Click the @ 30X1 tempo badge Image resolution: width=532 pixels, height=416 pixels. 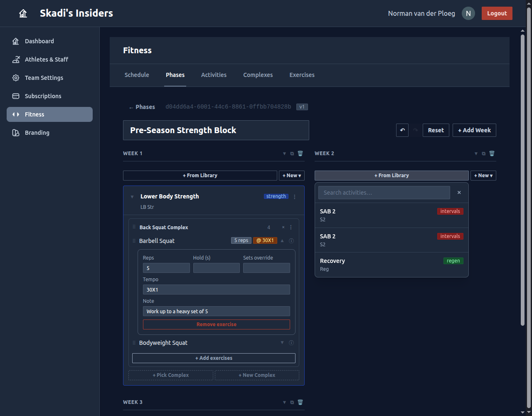coord(265,240)
